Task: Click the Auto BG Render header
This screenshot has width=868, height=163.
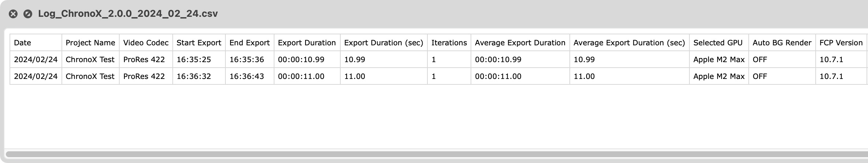Action: pyautogui.click(x=782, y=43)
